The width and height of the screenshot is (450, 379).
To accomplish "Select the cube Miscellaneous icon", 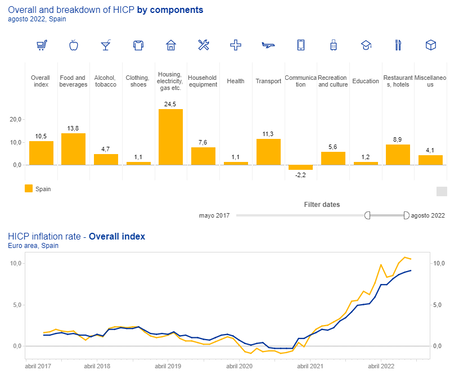I will pos(431,45).
